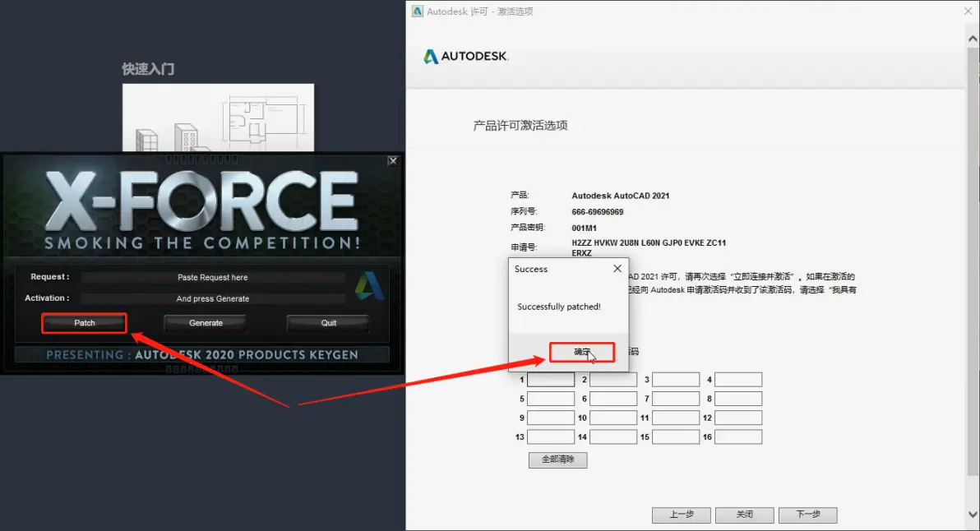Click the Patch button in X-FORCE window
980x531 pixels.
(85, 323)
